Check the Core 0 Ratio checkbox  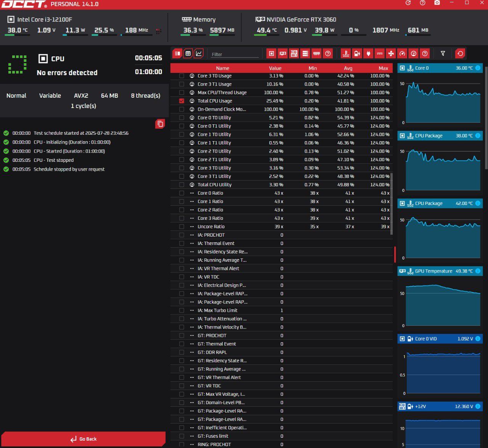(x=181, y=193)
